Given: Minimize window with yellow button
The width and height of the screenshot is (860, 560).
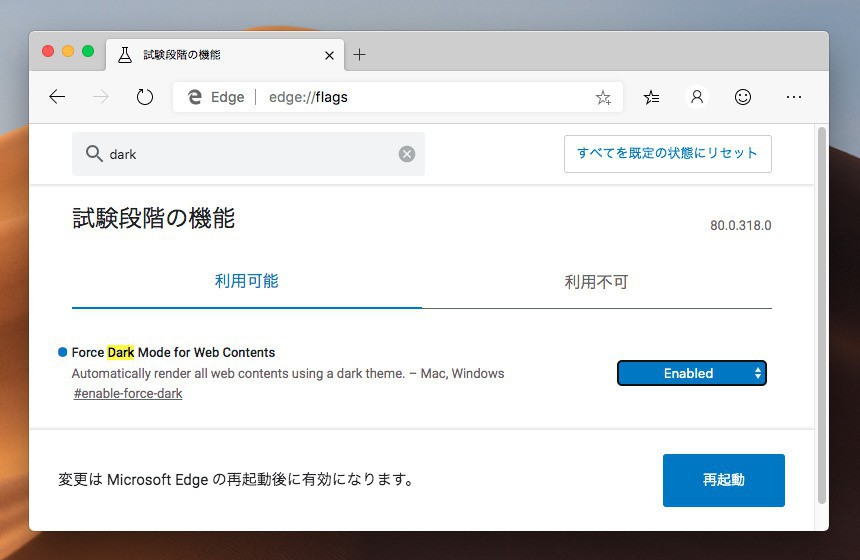Looking at the screenshot, I should (x=68, y=51).
